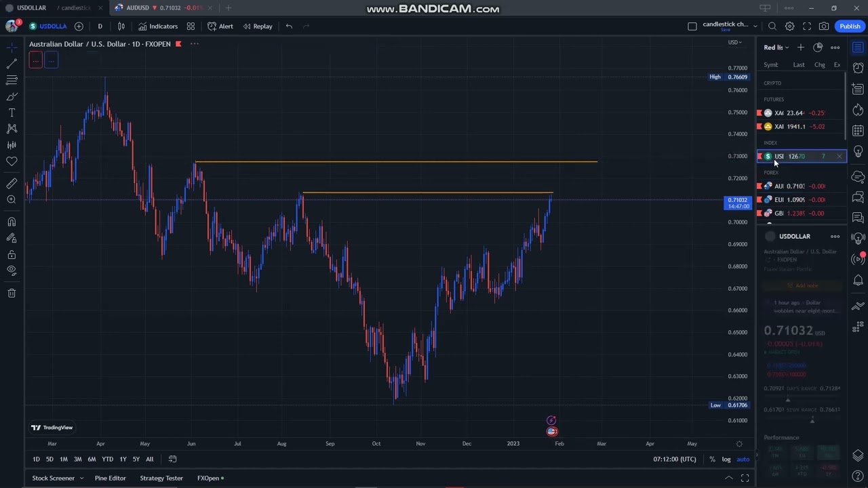Image resolution: width=868 pixels, height=488 pixels.
Task: Start bar Replay mode
Action: point(258,26)
